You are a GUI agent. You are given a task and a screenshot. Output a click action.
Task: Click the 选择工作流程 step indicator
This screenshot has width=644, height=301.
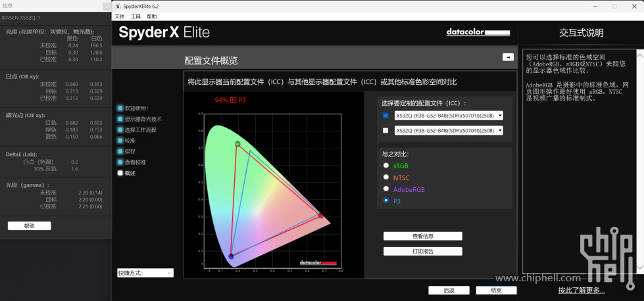pyautogui.click(x=120, y=129)
